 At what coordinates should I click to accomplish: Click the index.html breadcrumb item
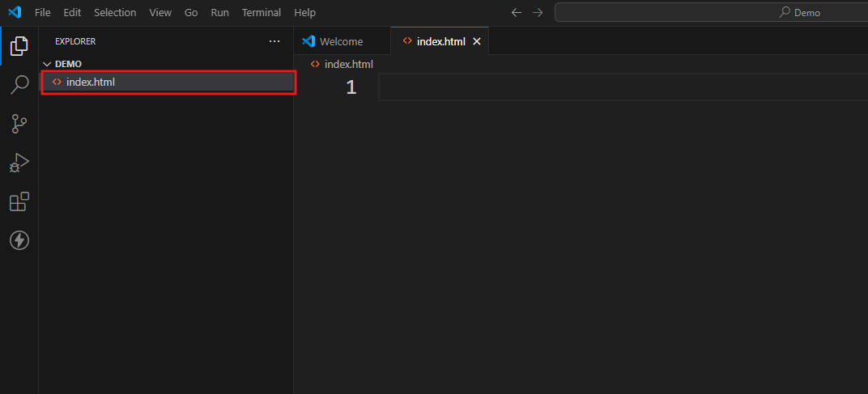pyautogui.click(x=348, y=64)
